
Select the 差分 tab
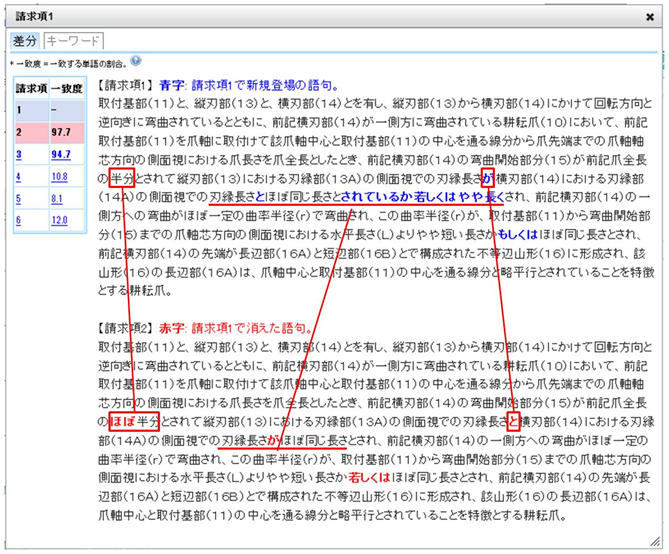point(25,41)
